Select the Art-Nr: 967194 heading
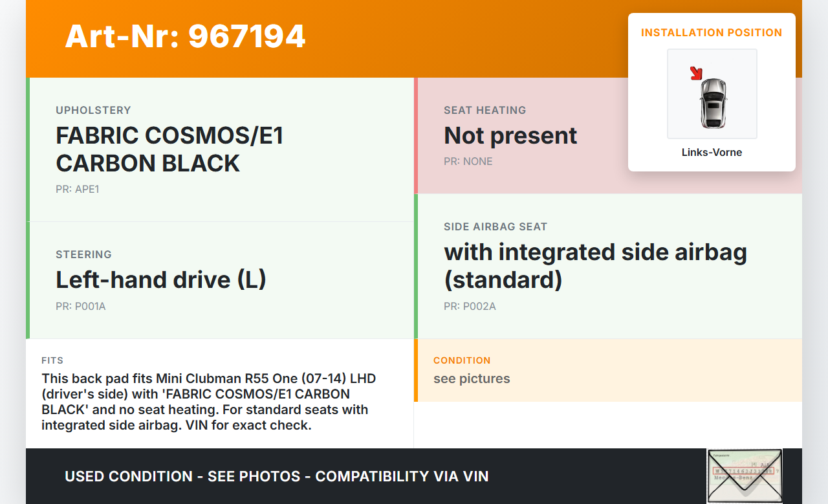 pyautogui.click(x=185, y=36)
